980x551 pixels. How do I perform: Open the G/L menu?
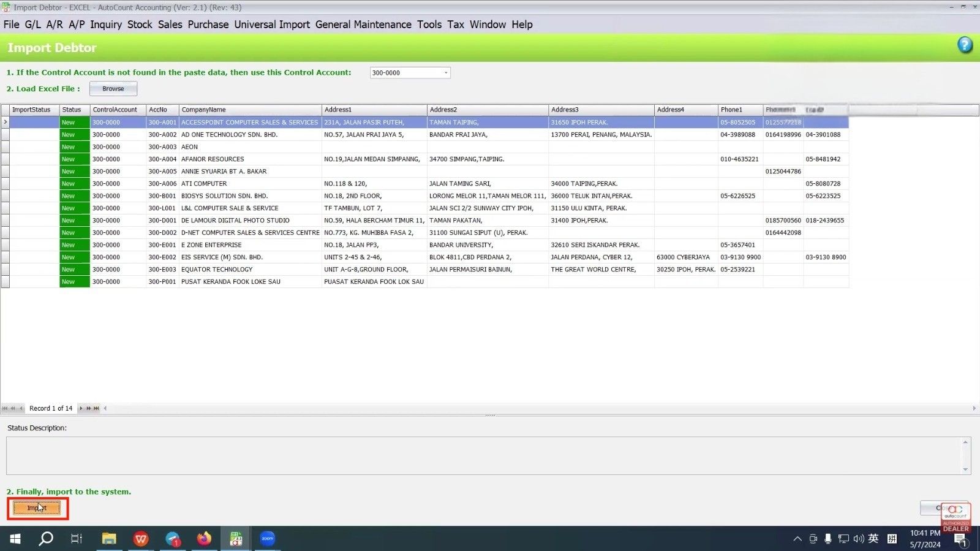click(32, 25)
